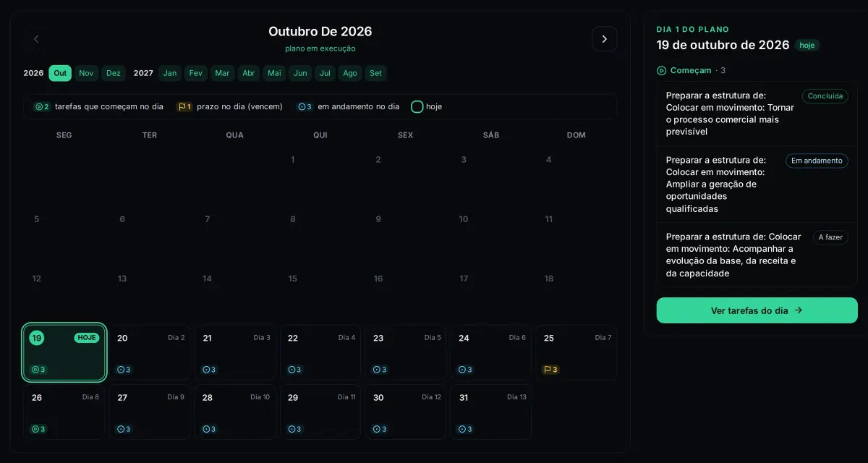This screenshot has width=868, height=463.
Task: Select day 25 labeled Dia 7
Action: point(576,352)
